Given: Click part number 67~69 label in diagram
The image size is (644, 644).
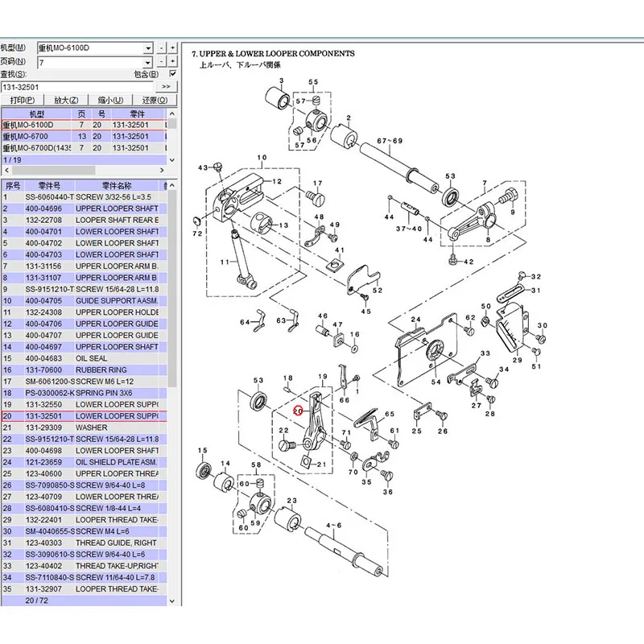Looking at the screenshot, I should coord(390,141).
